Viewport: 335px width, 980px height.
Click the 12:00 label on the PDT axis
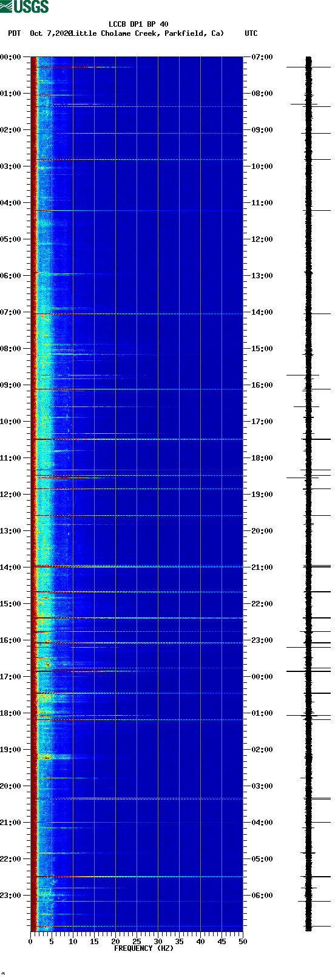[11, 495]
